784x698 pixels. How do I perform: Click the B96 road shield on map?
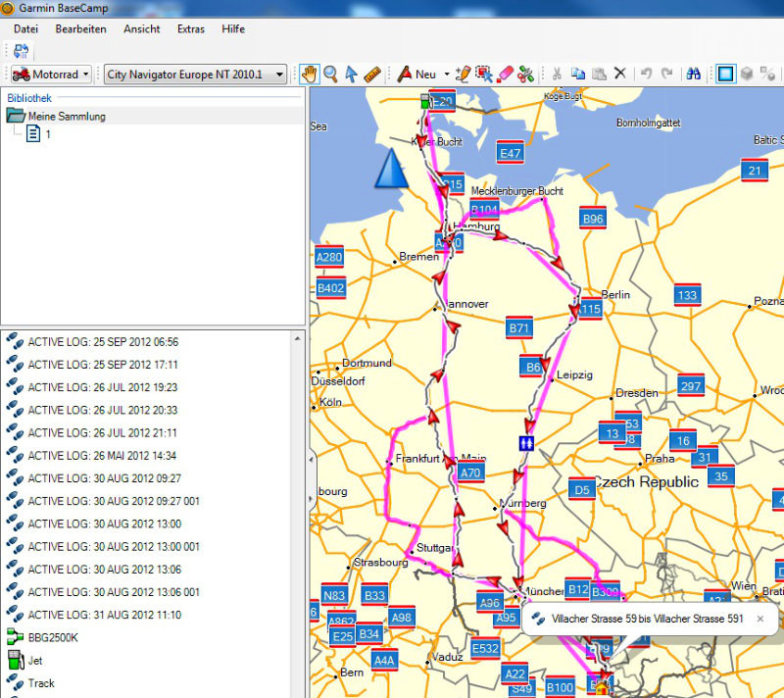593,219
